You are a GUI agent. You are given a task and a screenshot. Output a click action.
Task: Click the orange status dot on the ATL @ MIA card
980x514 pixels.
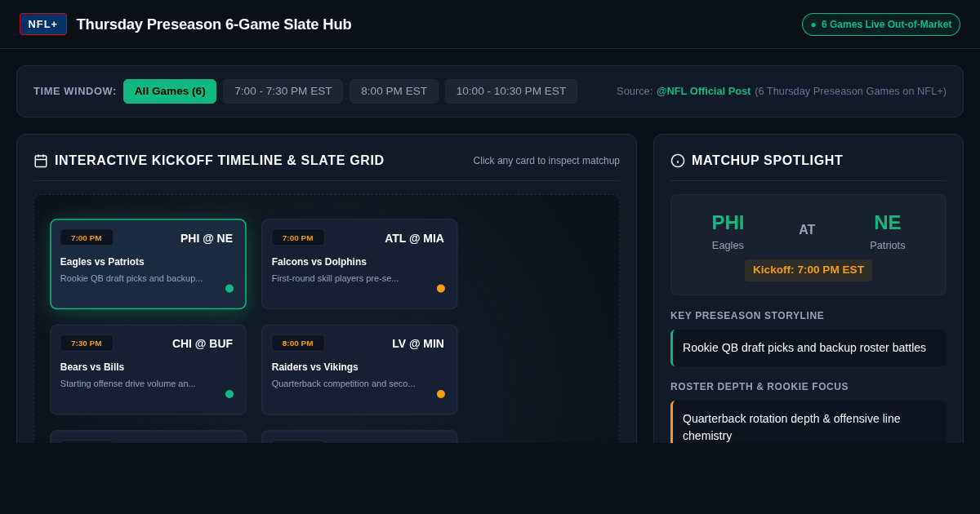pyautogui.click(x=441, y=288)
